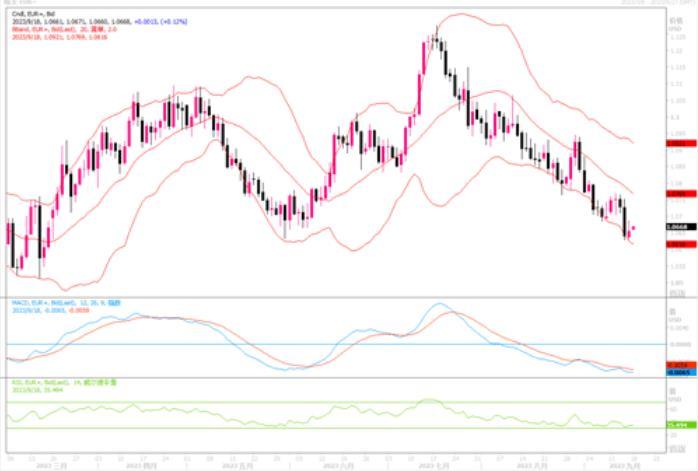The width and height of the screenshot is (698, 471).
Task: Click the last pink candle at chart's right edge
Action: click(x=633, y=228)
